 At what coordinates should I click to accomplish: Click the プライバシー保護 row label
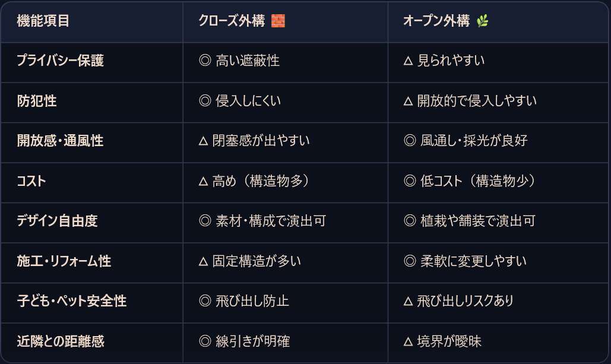[61, 61]
